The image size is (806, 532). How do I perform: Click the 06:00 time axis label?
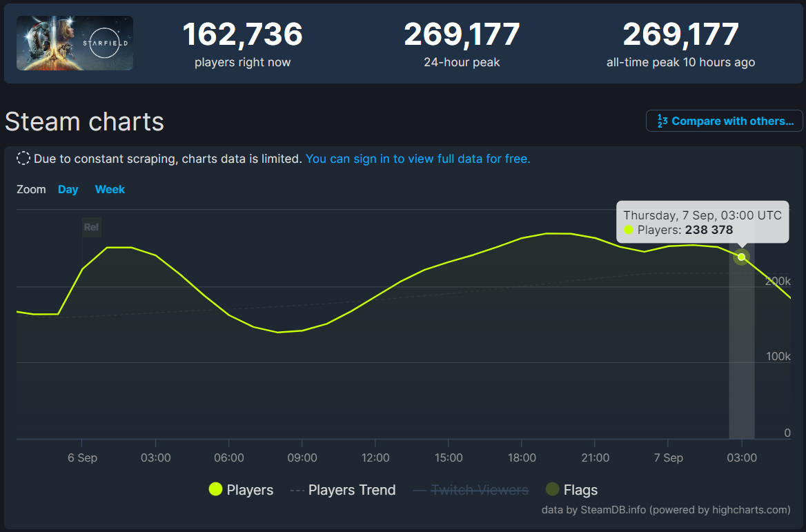pyautogui.click(x=228, y=457)
